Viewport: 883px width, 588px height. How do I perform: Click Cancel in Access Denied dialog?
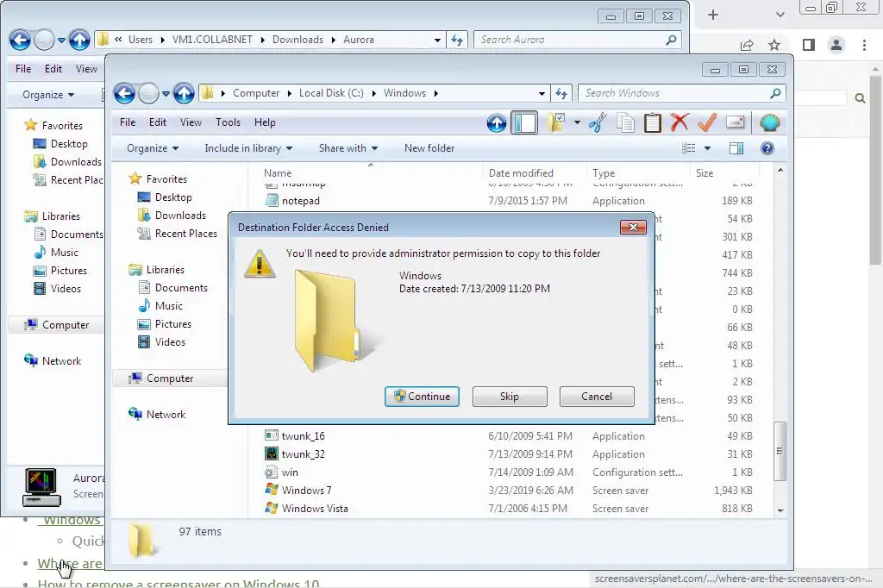click(597, 397)
